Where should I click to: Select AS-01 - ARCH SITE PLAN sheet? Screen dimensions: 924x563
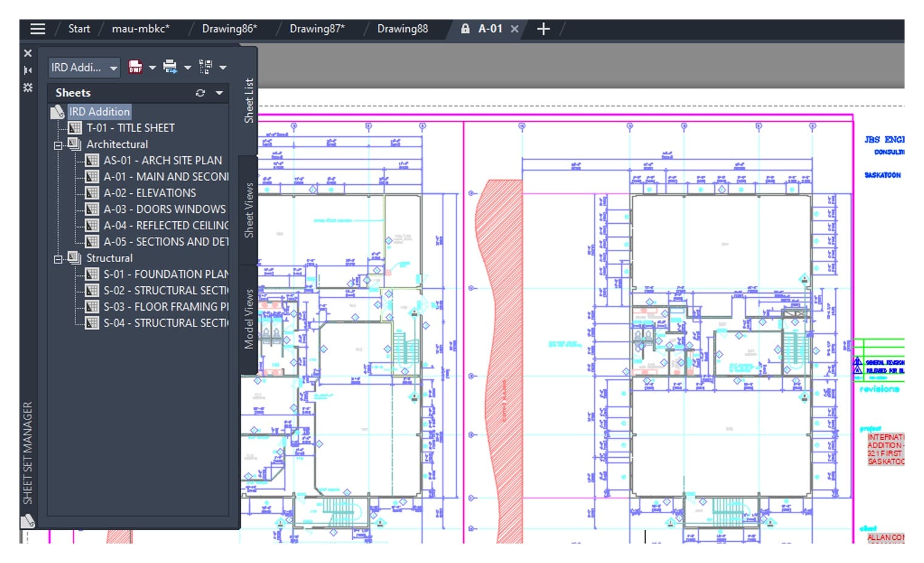[x=162, y=161]
